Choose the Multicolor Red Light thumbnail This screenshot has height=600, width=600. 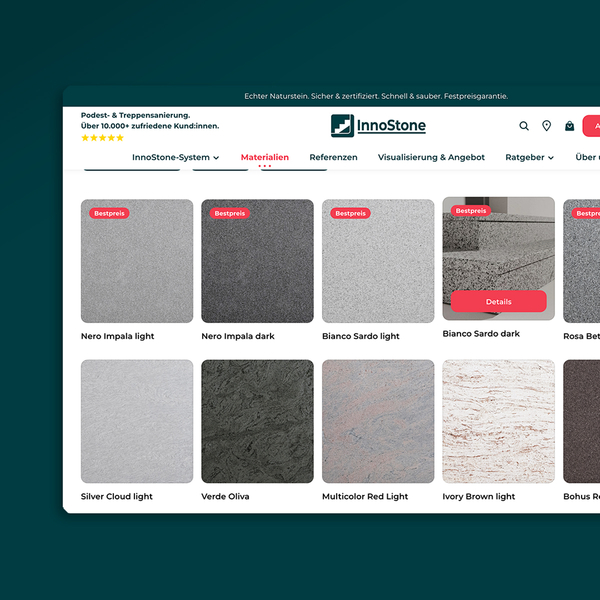[378, 421]
